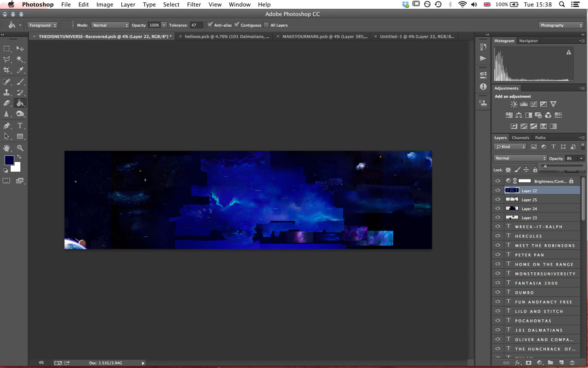Open the Filter menu
This screenshot has height=368, width=588.
point(194,5)
